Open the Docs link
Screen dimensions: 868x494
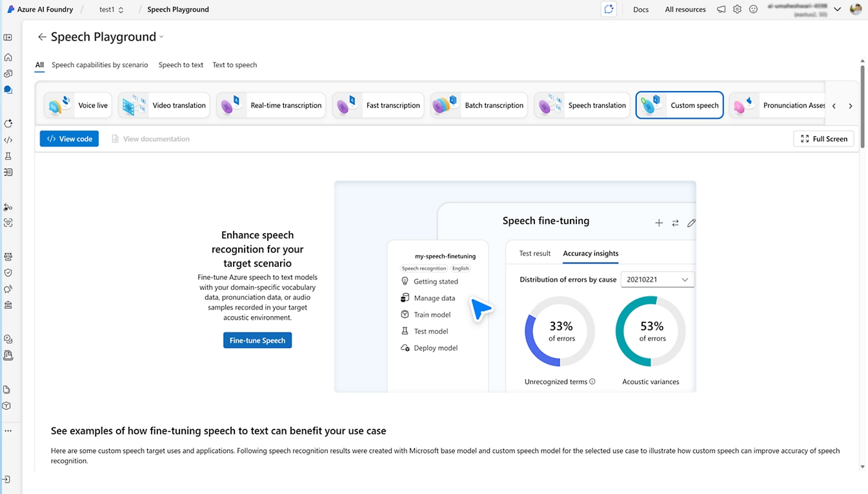641,10
